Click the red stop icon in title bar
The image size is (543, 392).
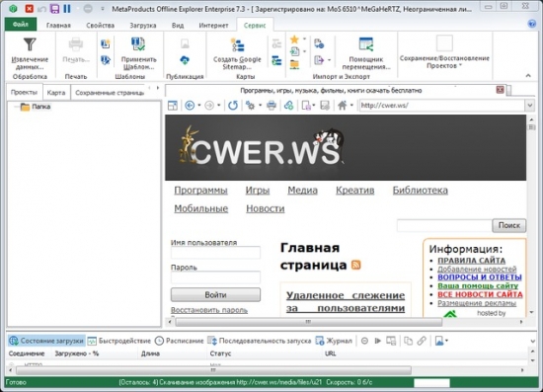coord(30,8)
